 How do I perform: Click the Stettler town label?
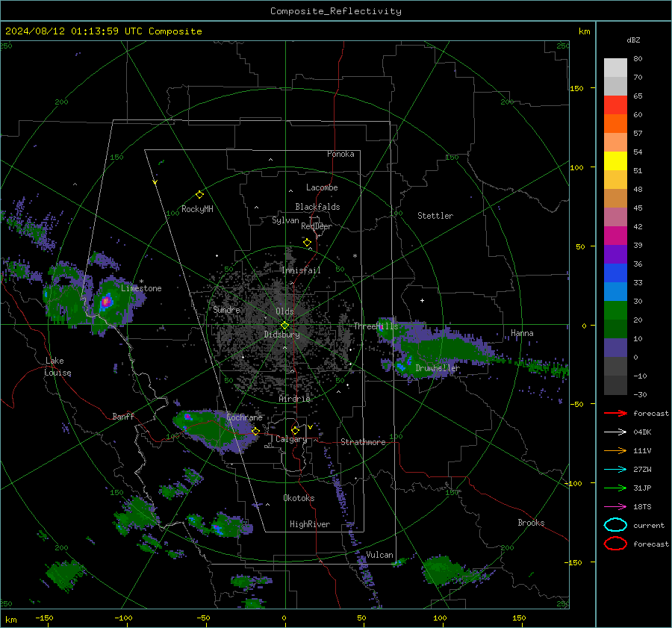[x=435, y=216]
